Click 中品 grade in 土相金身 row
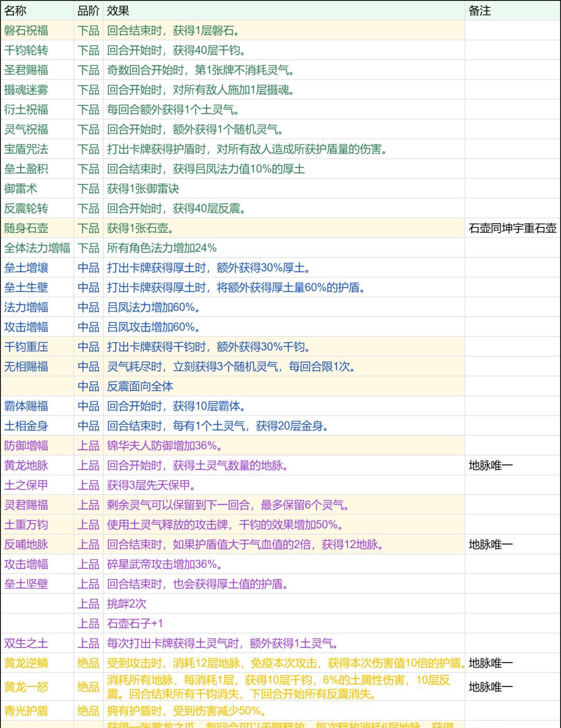The height and width of the screenshot is (728, 561). coord(88,426)
